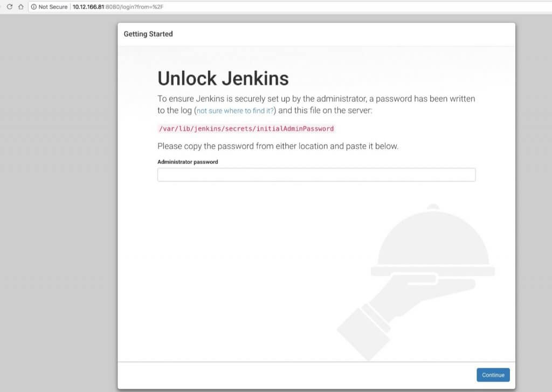This screenshot has width=552, height=392.
Task: Open the Not Secure site info indicator
Action: coord(49,6)
